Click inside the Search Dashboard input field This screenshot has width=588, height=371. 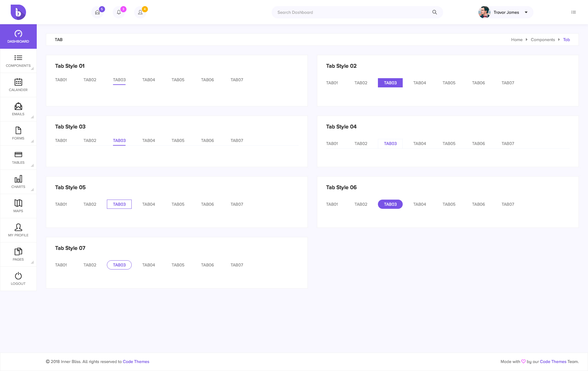tap(337, 12)
